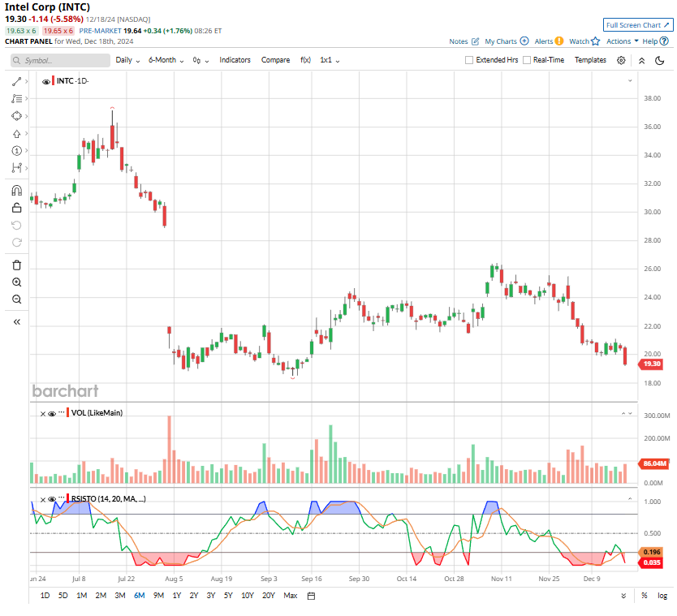Viewport: 677px width, 616px height.
Task: Toggle visibility of RSISTO indicator
Action: tap(52, 499)
